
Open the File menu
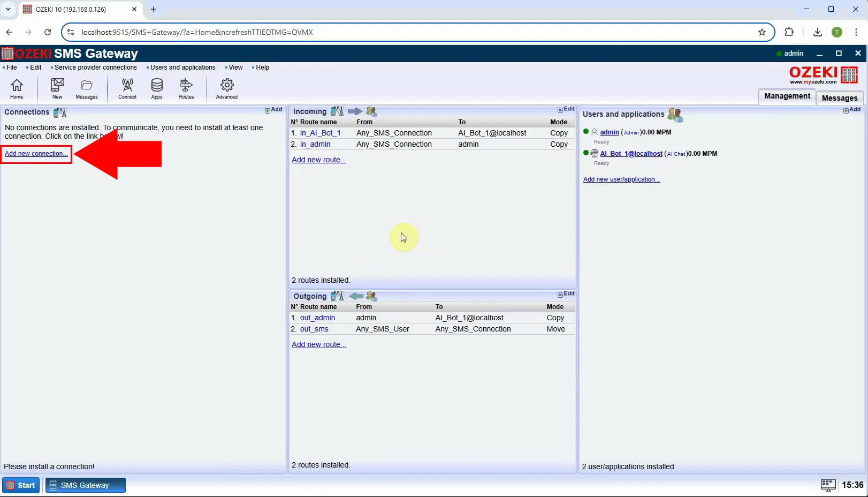pyautogui.click(x=10, y=67)
